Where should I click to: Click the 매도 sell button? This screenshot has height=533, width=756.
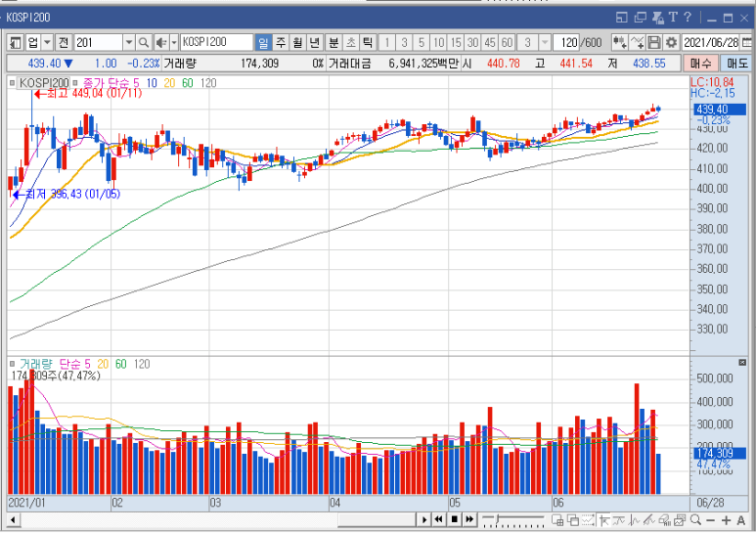coord(737,64)
